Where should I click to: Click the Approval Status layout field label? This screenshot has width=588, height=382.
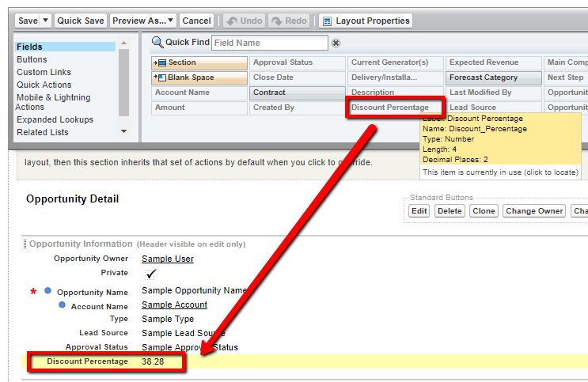tap(97, 347)
